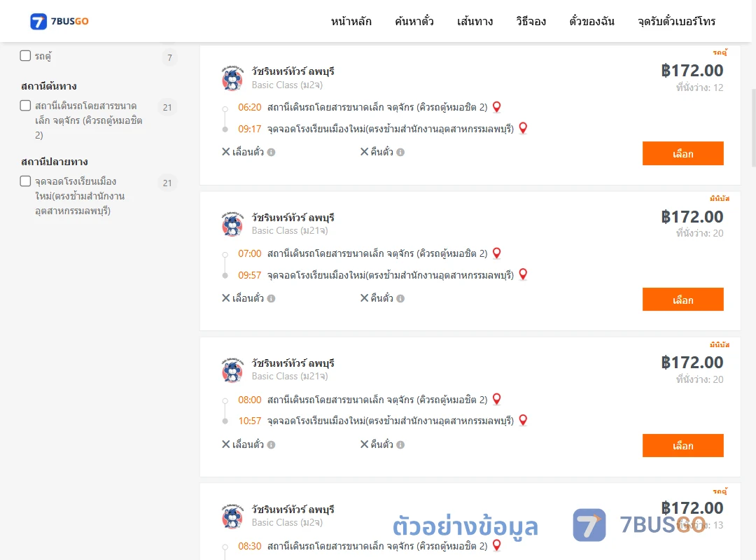Click the 7BUSGO logo in the header

(x=59, y=21)
